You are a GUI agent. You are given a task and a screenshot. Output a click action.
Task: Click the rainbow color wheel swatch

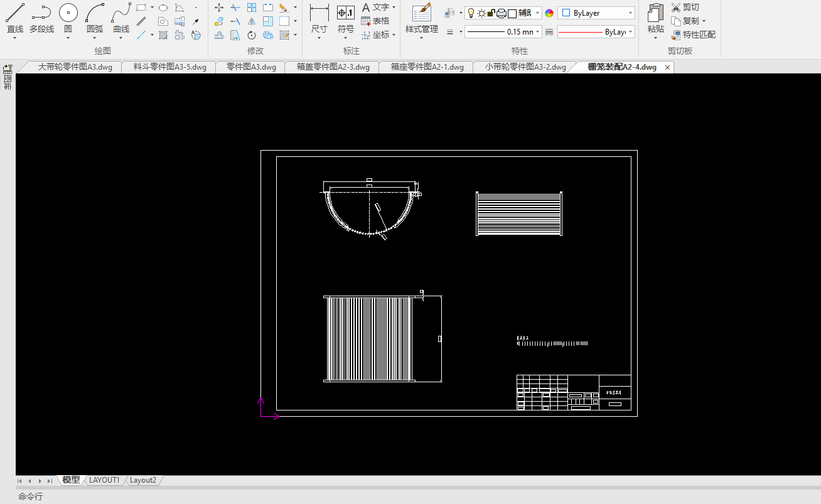pyautogui.click(x=549, y=13)
